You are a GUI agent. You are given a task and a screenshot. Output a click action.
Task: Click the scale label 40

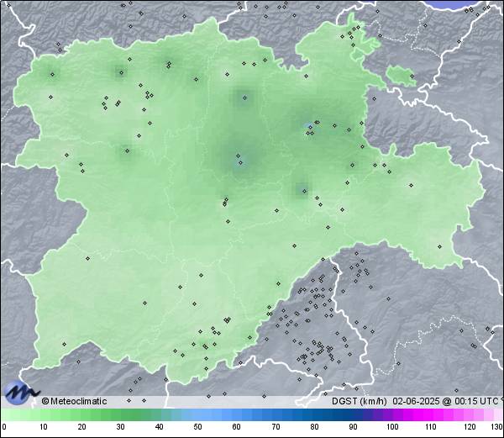159,427
